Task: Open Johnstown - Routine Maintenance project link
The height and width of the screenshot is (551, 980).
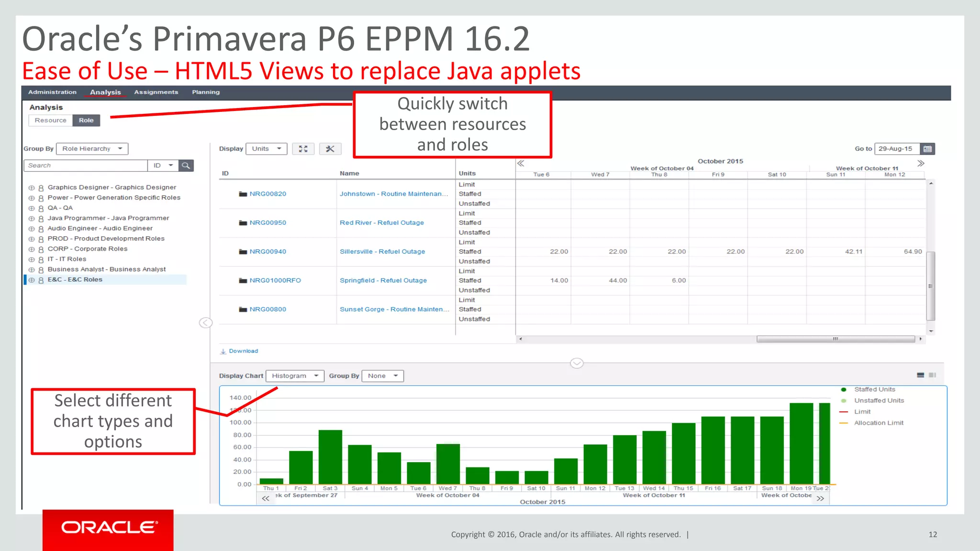Action: click(394, 194)
